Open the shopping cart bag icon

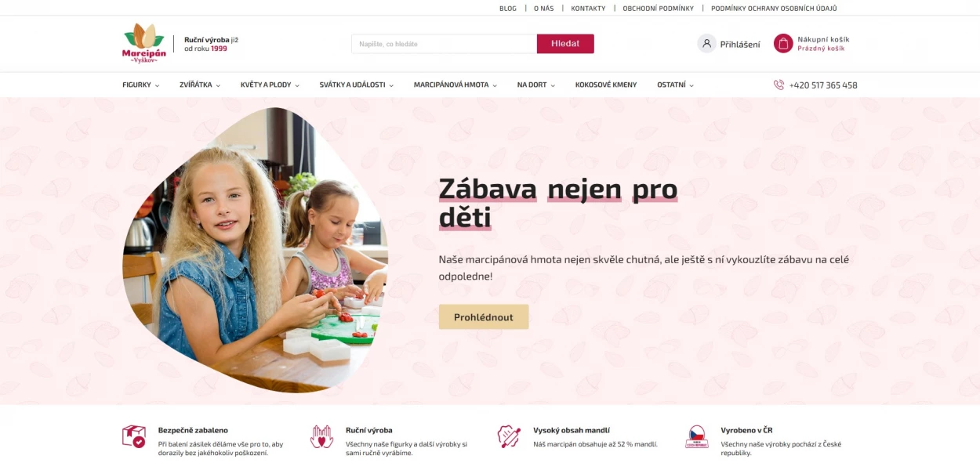pyautogui.click(x=783, y=44)
